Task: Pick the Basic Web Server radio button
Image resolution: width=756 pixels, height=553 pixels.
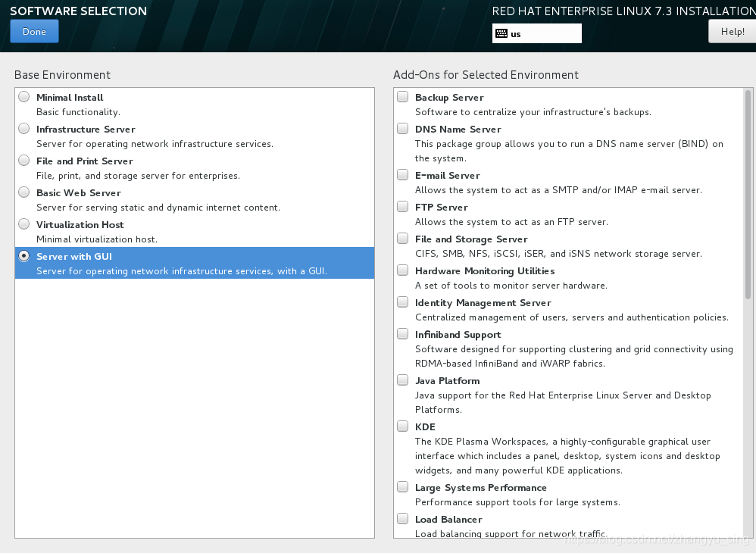Action: [x=23, y=192]
